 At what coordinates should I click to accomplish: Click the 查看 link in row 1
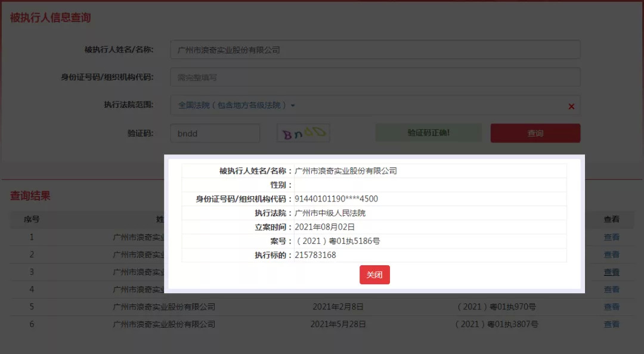pyautogui.click(x=612, y=237)
